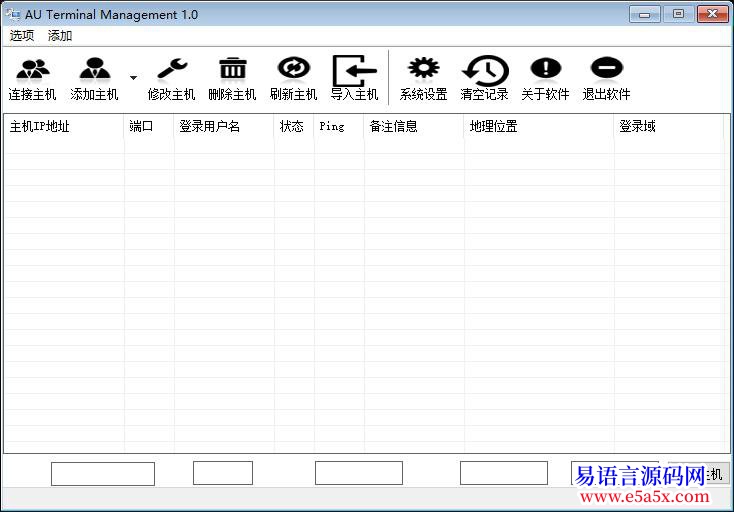Click the 登录用户名 column header
This screenshot has width=734, height=512.
coord(224,126)
